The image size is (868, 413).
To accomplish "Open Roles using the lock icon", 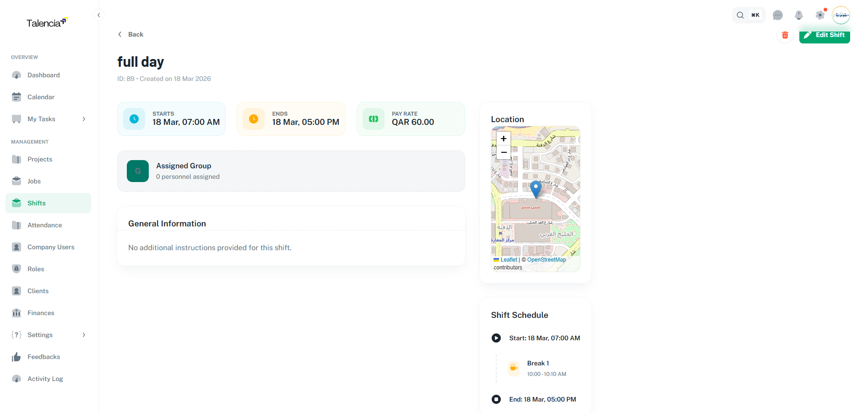I will pyautogui.click(x=16, y=268).
